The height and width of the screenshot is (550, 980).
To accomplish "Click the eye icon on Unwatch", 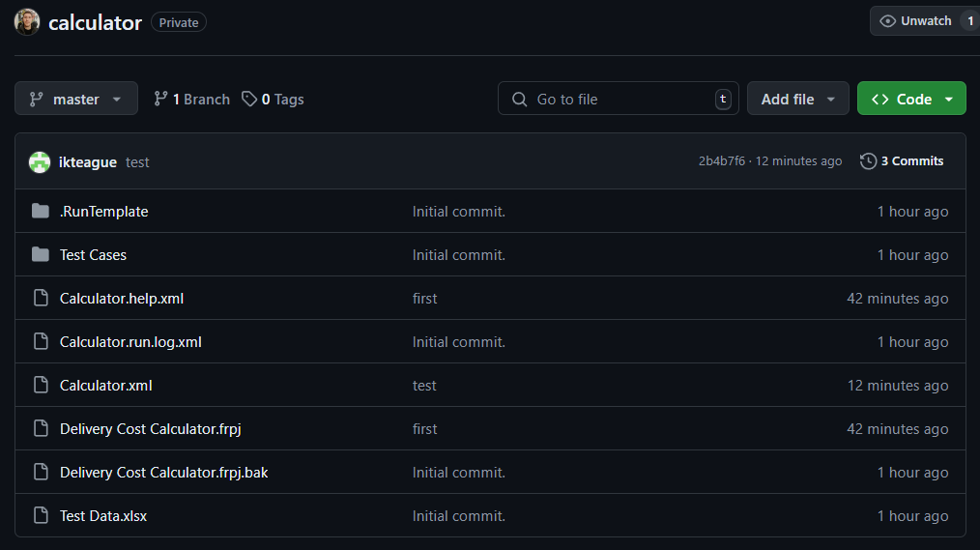I will point(887,21).
